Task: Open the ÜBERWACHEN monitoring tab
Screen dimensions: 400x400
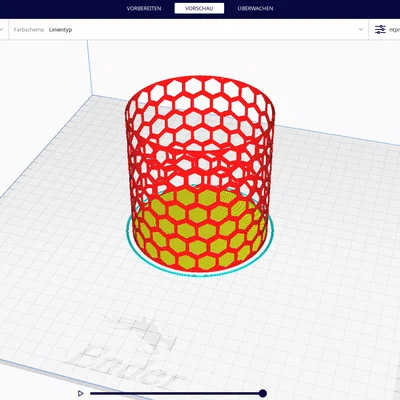Action: 255,8
